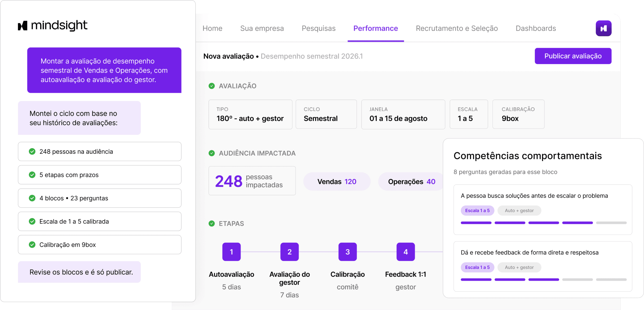The image size is (644, 310).
Task: Click 'Montei o ciclo com base' message
Action: coord(79,118)
